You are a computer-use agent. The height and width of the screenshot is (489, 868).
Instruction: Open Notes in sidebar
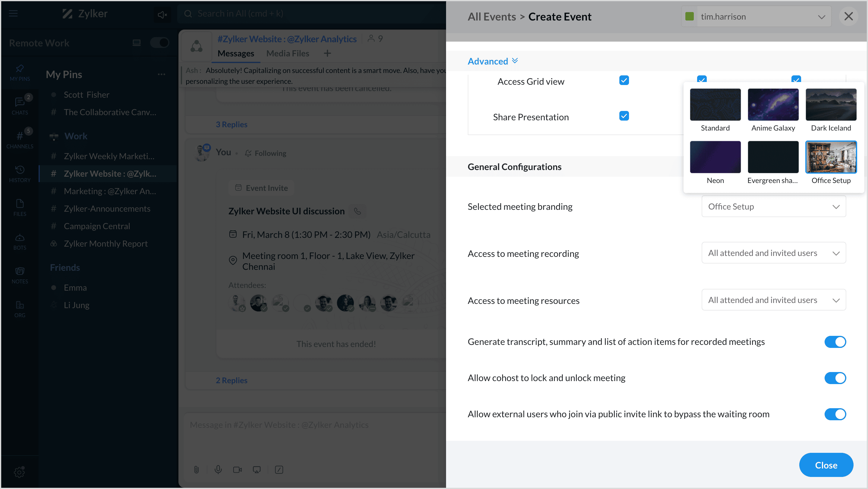pos(20,275)
